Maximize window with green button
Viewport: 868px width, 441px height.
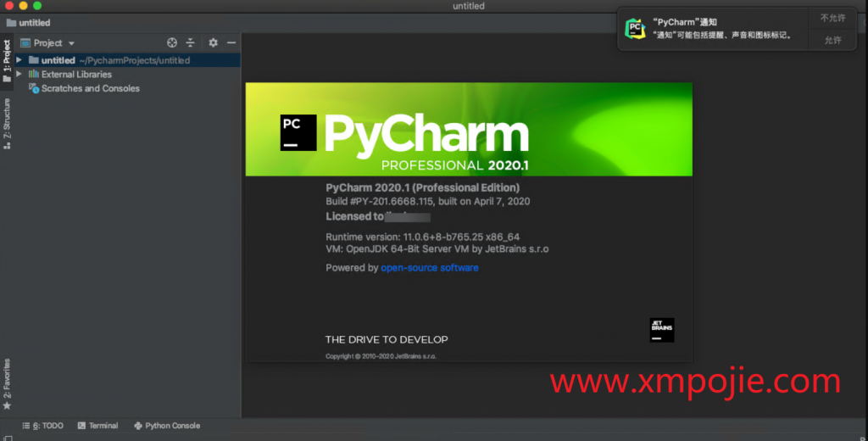tap(37, 6)
